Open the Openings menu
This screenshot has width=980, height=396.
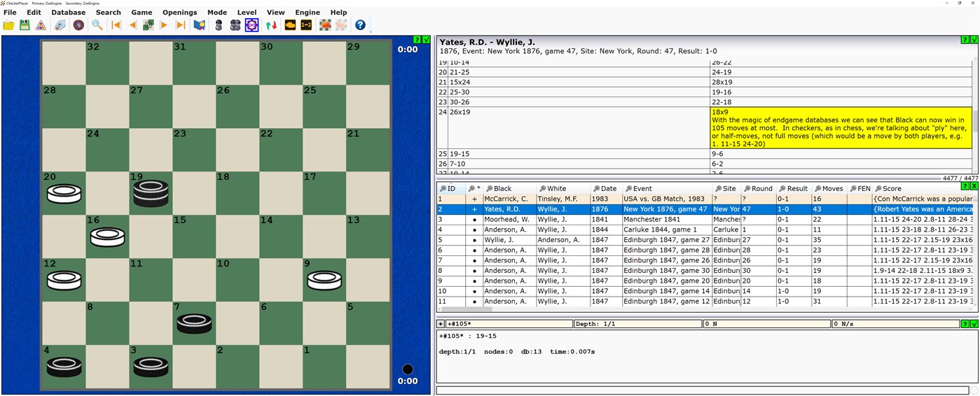(179, 12)
